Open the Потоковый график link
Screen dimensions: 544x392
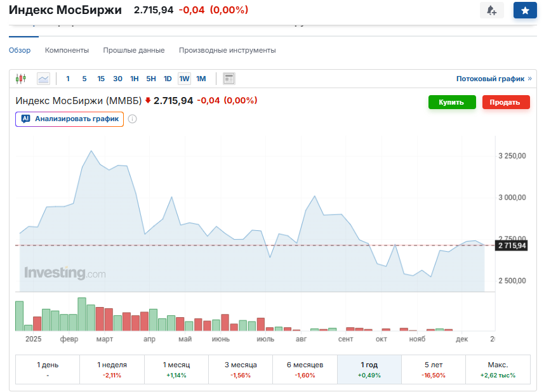pyautogui.click(x=494, y=79)
